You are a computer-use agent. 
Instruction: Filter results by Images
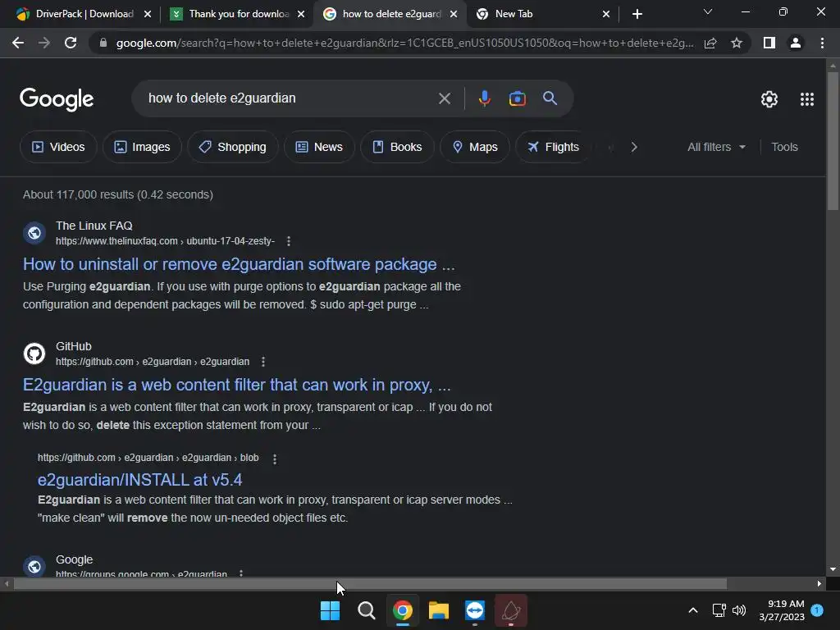(142, 147)
